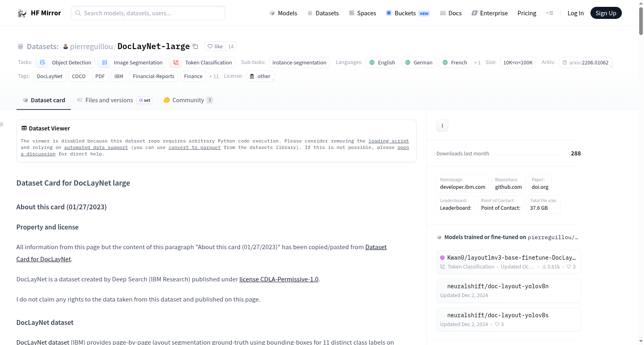Follow the 'automated data support' link
The width and height of the screenshot is (644, 345).
tap(96, 148)
